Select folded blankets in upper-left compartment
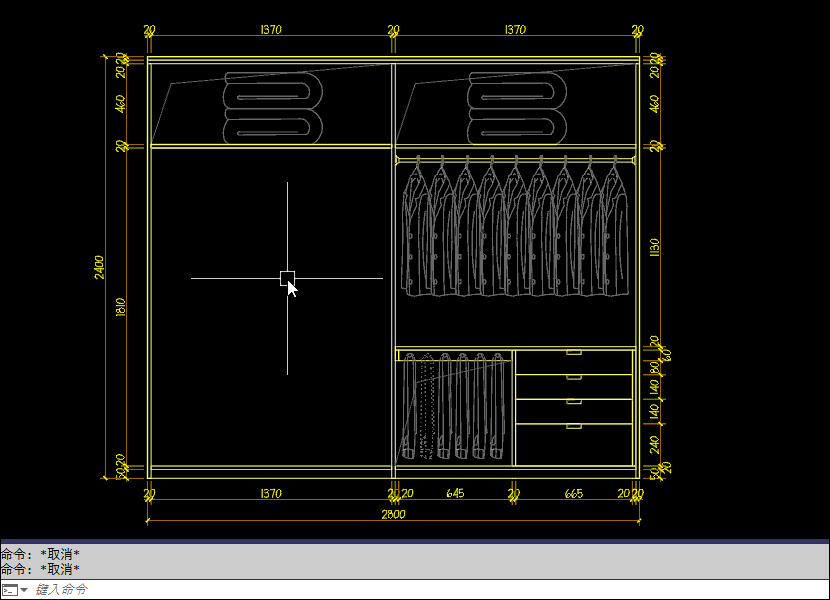This screenshot has height=600, width=830. pyautogui.click(x=272, y=108)
